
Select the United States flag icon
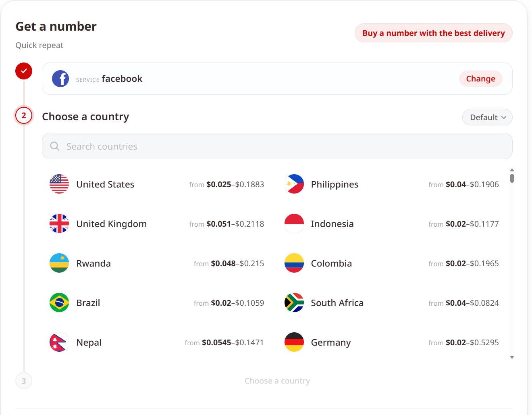coord(59,184)
